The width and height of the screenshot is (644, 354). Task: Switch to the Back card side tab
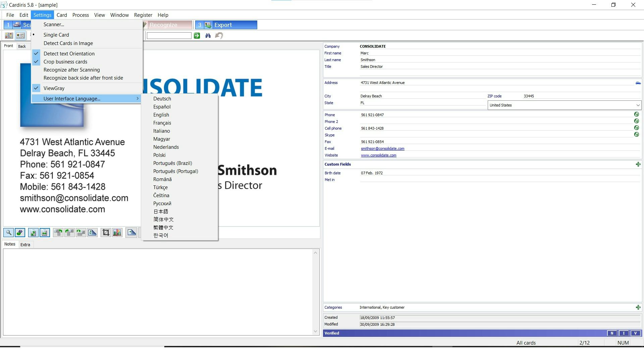[x=22, y=46]
